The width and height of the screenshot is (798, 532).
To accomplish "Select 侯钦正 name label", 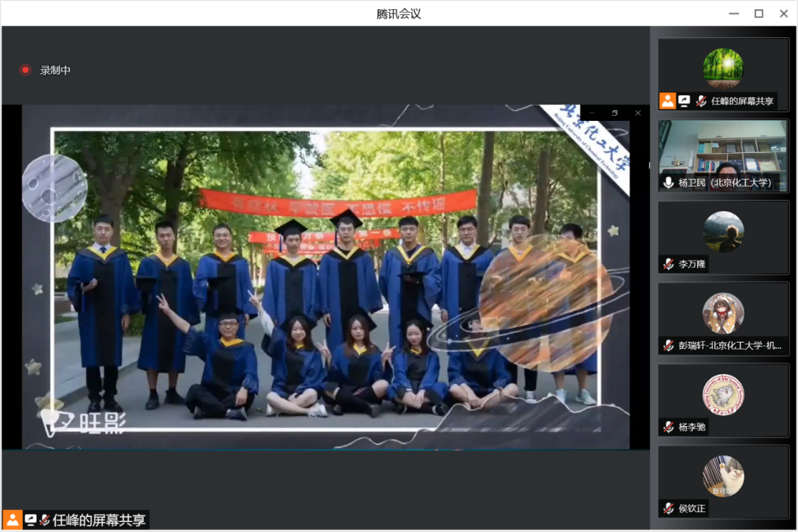I will [x=691, y=508].
